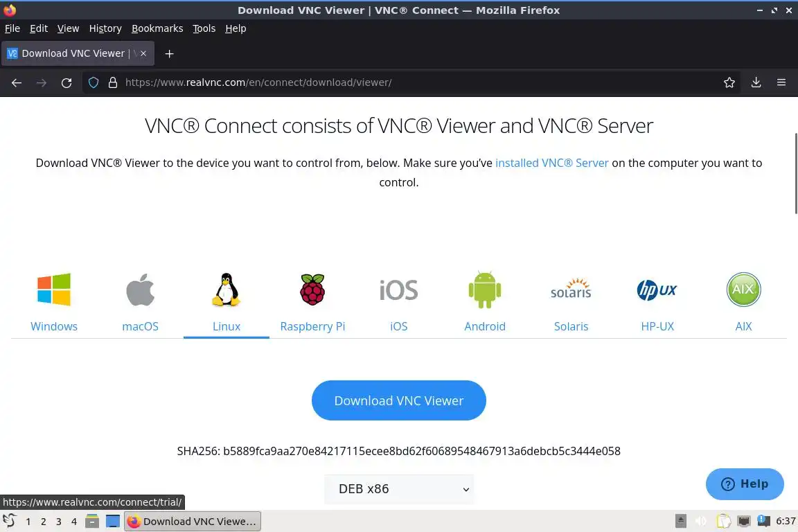Click the AIX text label link
Viewport: 798px width, 532px height.
743,326
